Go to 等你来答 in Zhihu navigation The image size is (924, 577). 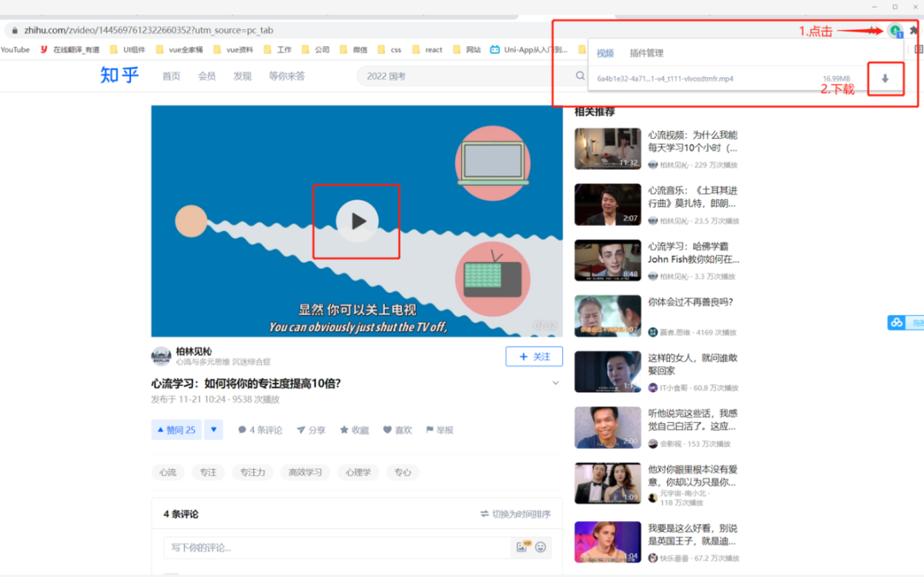pos(287,76)
